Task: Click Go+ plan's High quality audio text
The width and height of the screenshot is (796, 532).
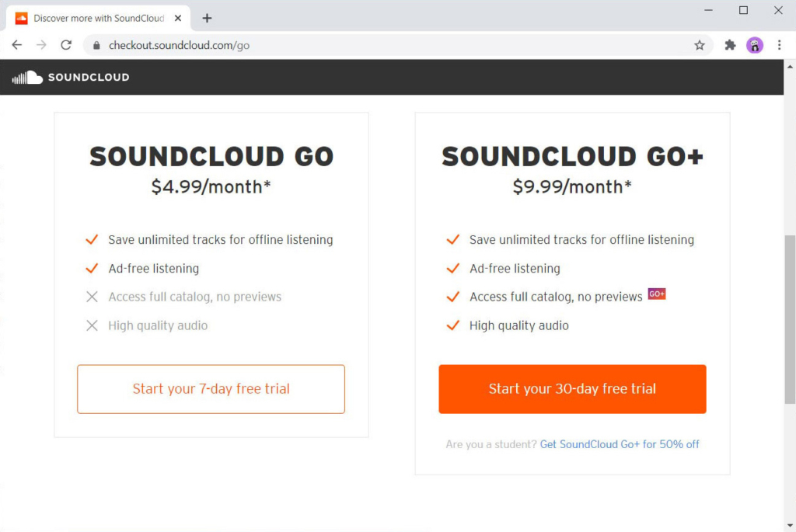Action: [x=518, y=325]
